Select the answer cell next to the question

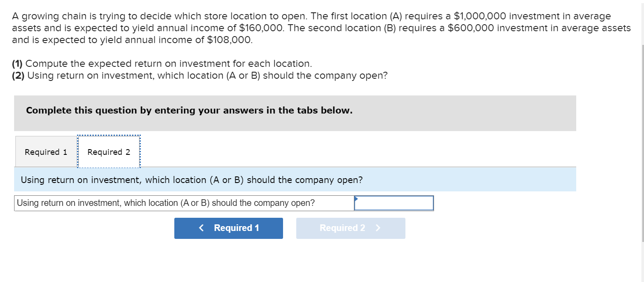click(x=394, y=203)
